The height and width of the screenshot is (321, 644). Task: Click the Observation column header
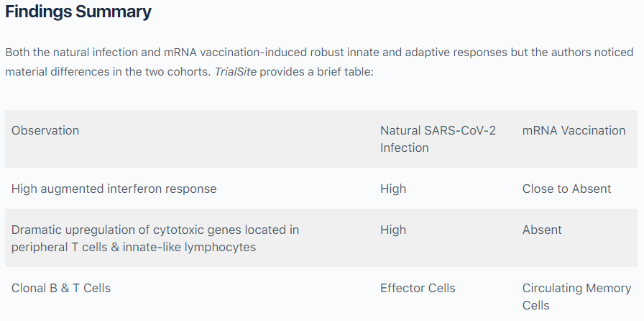coord(45,130)
